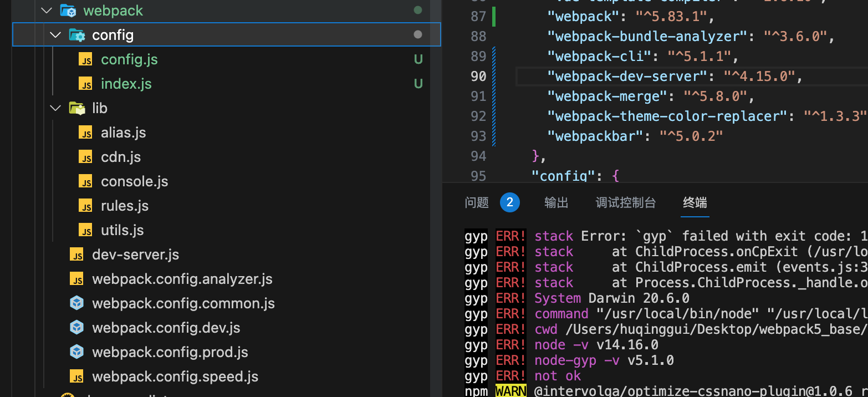Open config.js from the config folder
868x397 pixels.
pyautogui.click(x=129, y=59)
